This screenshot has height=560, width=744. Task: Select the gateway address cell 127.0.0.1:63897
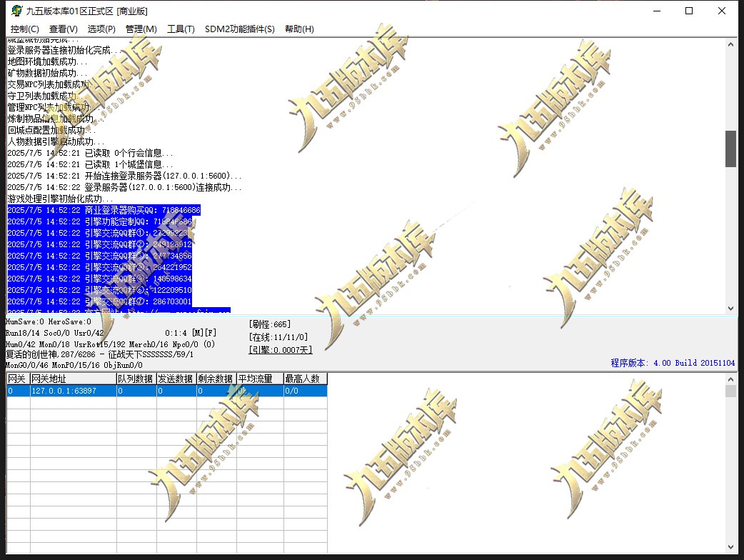pos(73,391)
